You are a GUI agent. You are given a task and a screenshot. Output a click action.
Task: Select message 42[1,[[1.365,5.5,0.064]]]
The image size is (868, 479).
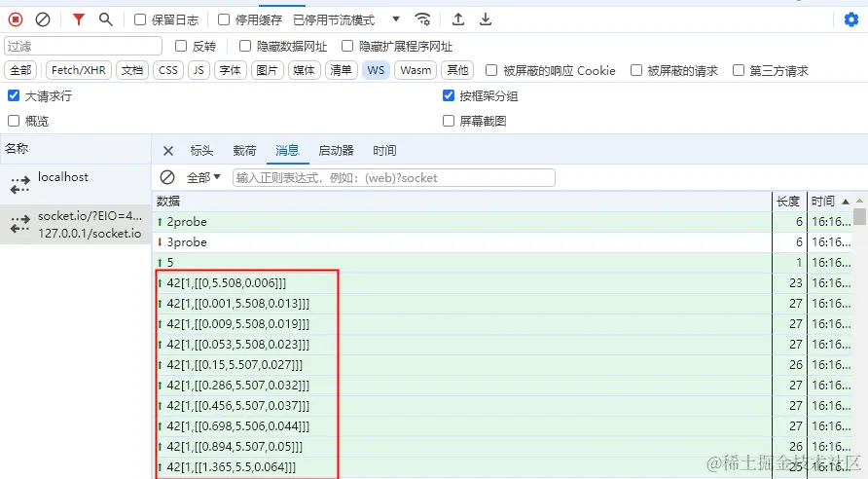501,466
